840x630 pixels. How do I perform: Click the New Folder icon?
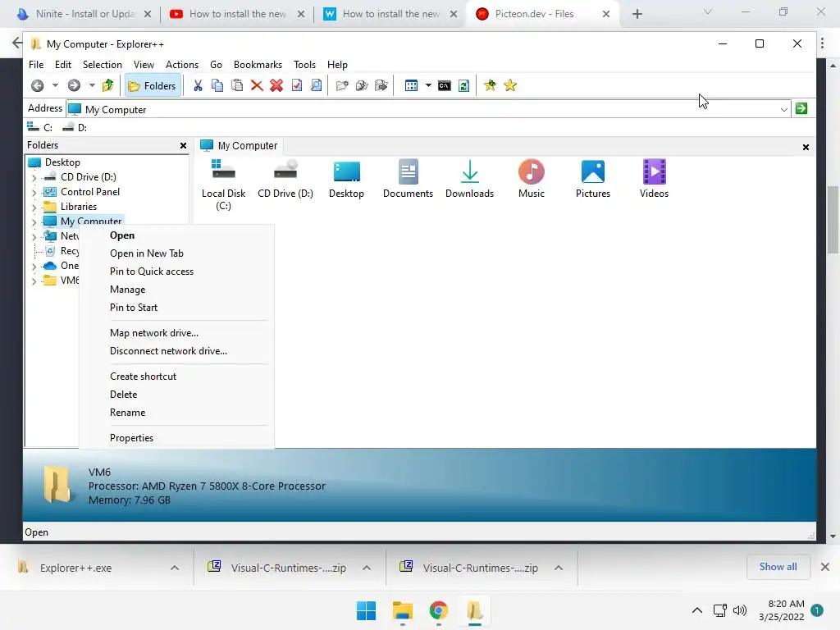(x=342, y=85)
